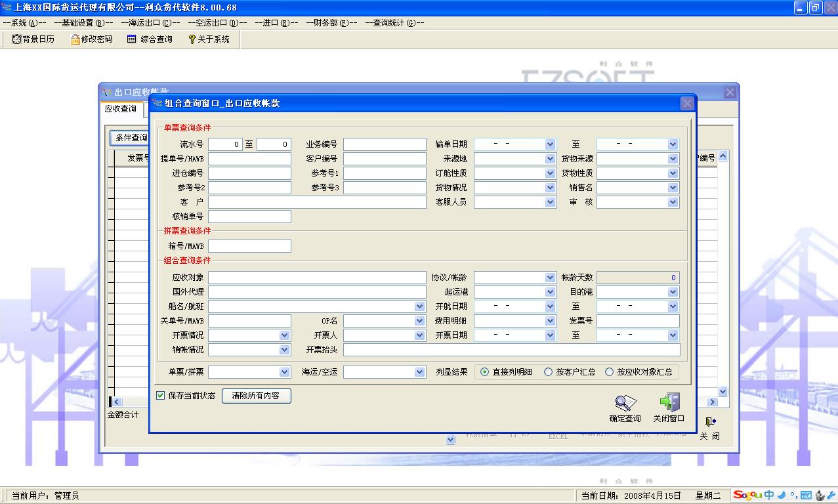Click the Sogou input method logo

[x=747, y=495]
